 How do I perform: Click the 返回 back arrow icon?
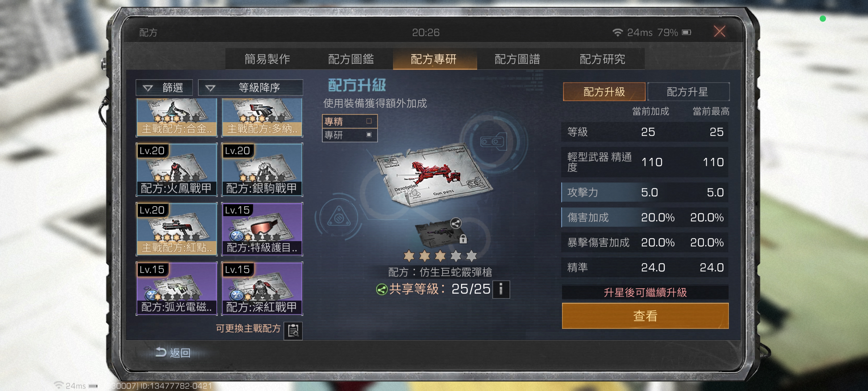tap(161, 352)
